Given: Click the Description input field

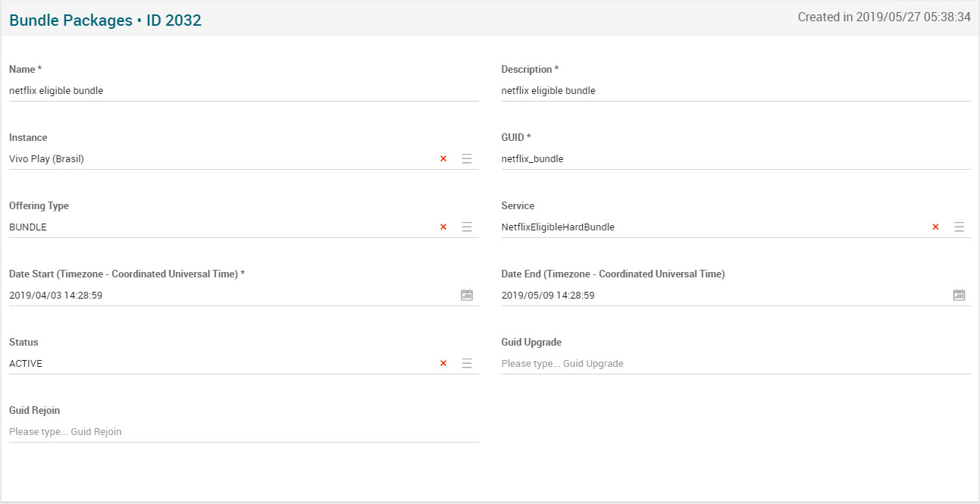Looking at the screenshot, I should (735, 91).
